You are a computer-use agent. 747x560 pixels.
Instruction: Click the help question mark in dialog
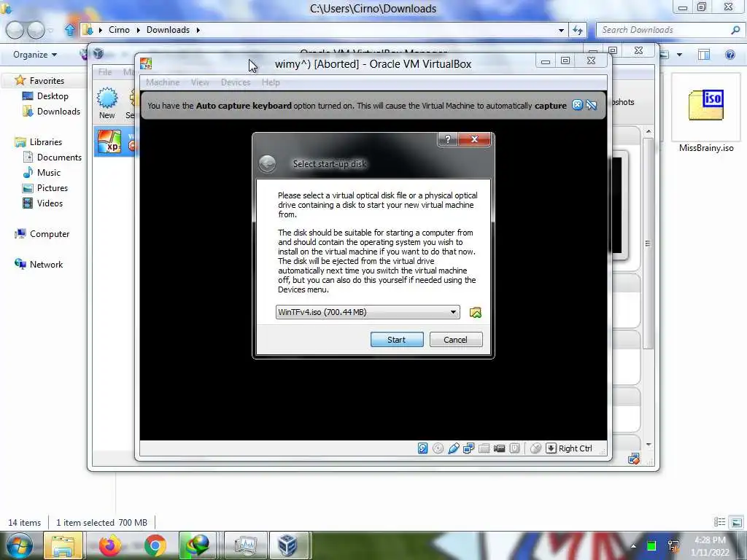(x=447, y=139)
